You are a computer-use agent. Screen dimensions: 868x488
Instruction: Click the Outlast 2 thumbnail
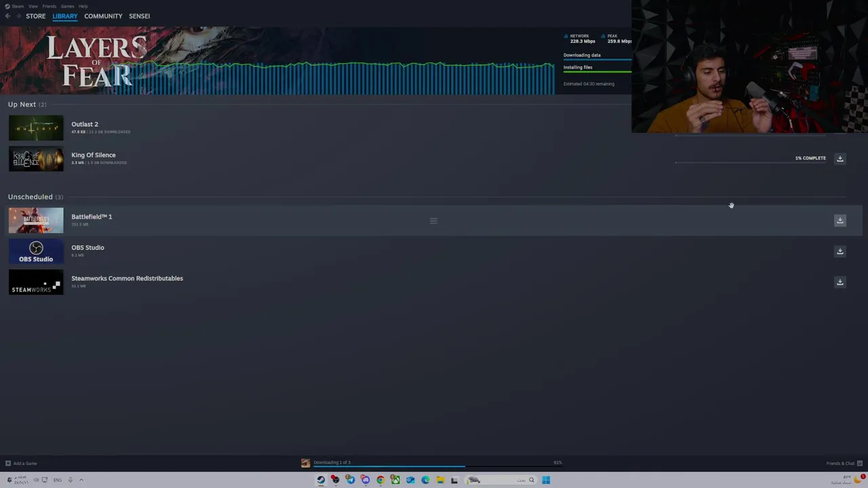point(36,128)
